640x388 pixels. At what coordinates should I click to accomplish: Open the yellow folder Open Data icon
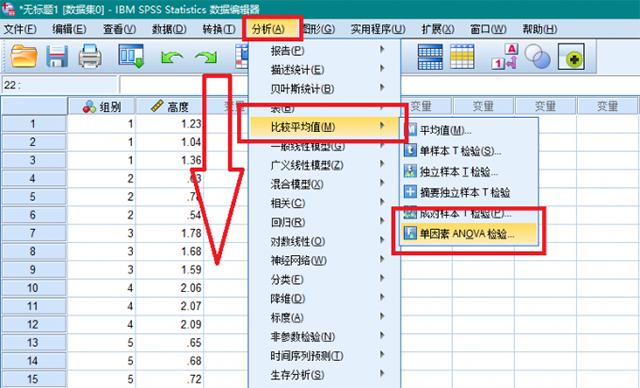tap(24, 56)
